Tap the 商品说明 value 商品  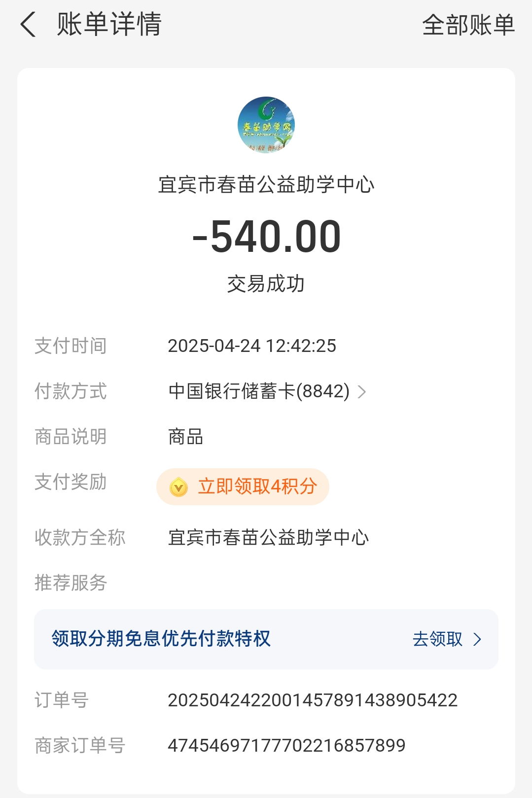186,437
